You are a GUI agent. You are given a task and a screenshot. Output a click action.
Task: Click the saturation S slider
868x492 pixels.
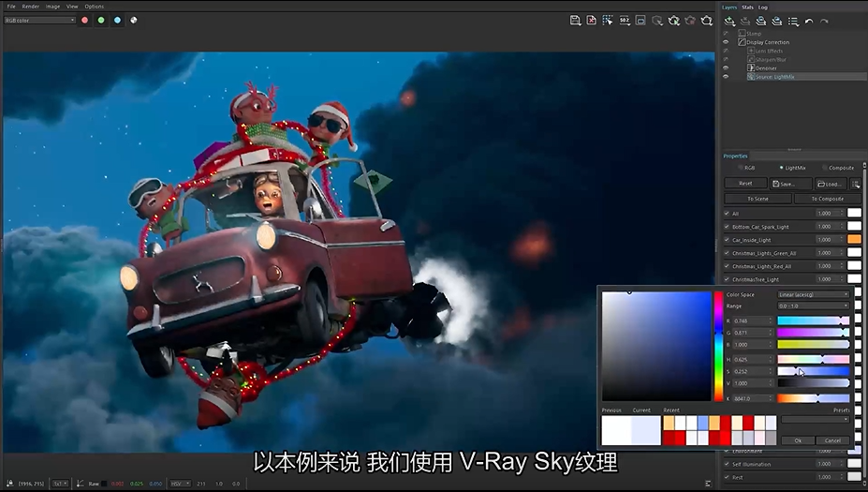point(813,371)
